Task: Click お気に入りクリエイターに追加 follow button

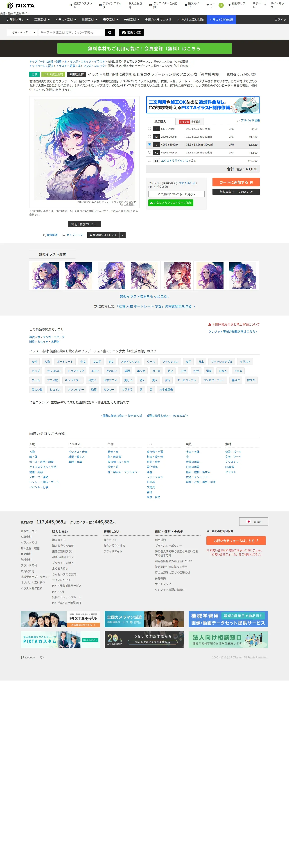Action: tap(171, 203)
